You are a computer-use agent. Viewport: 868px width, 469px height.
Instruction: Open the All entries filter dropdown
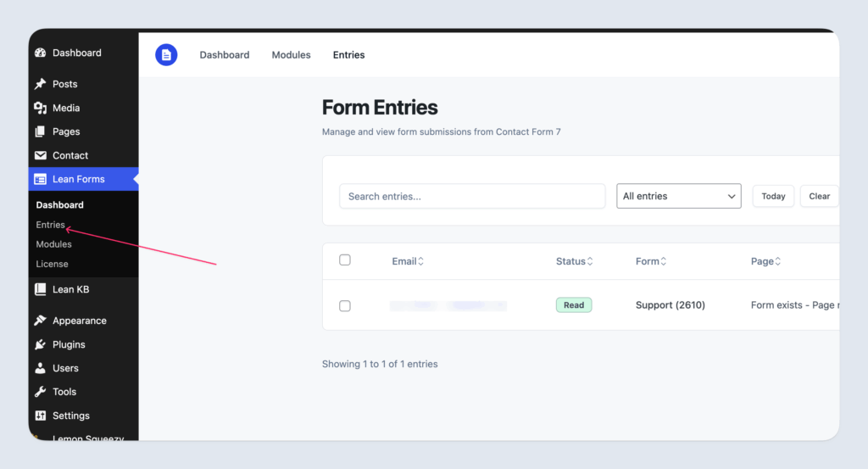coord(679,196)
